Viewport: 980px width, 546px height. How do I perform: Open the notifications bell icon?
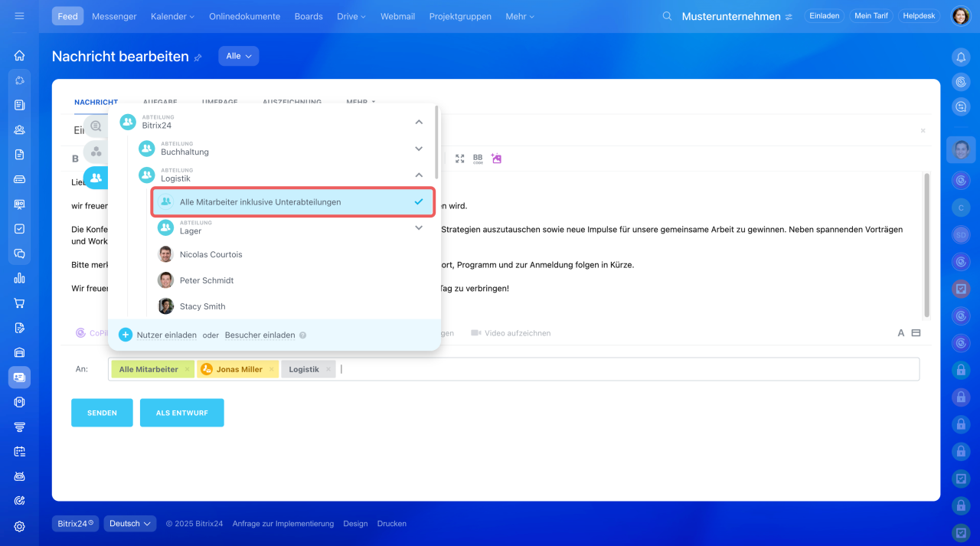tap(961, 57)
